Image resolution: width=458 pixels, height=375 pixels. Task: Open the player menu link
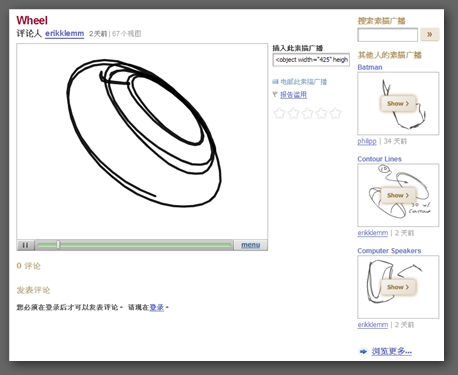pos(250,245)
